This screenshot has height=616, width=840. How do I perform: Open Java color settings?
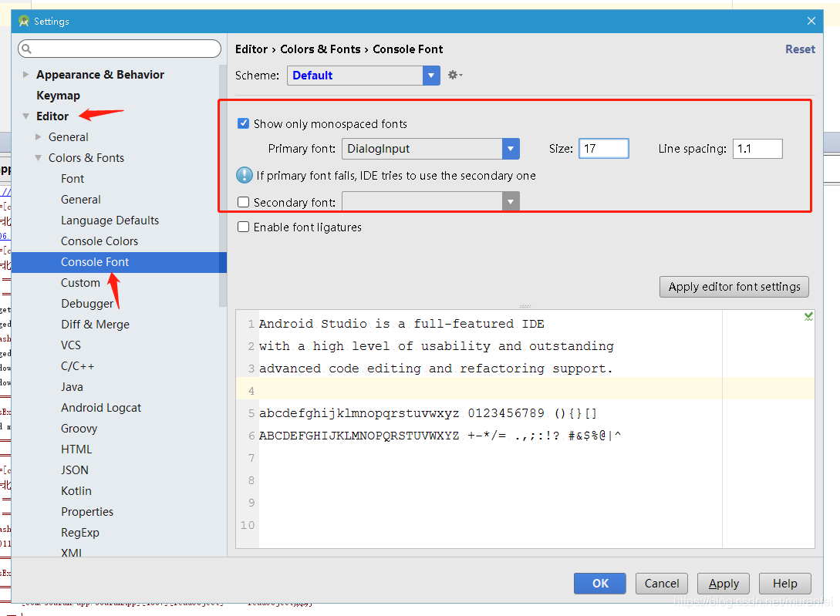(x=72, y=387)
